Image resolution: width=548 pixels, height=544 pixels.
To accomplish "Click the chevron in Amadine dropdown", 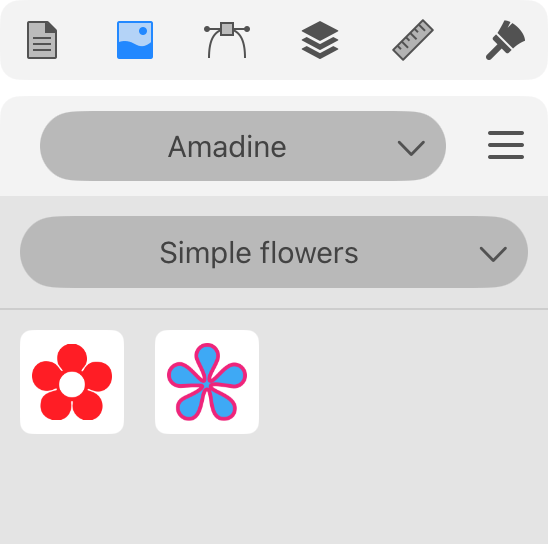I will coord(411,148).
